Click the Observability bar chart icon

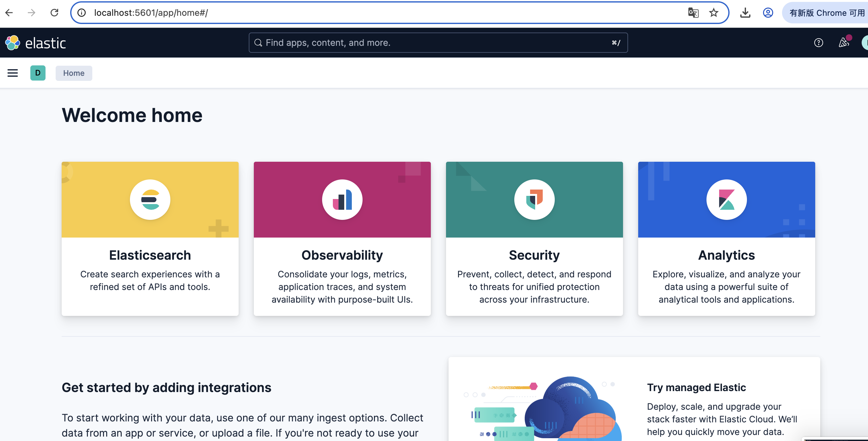[342, 200]
